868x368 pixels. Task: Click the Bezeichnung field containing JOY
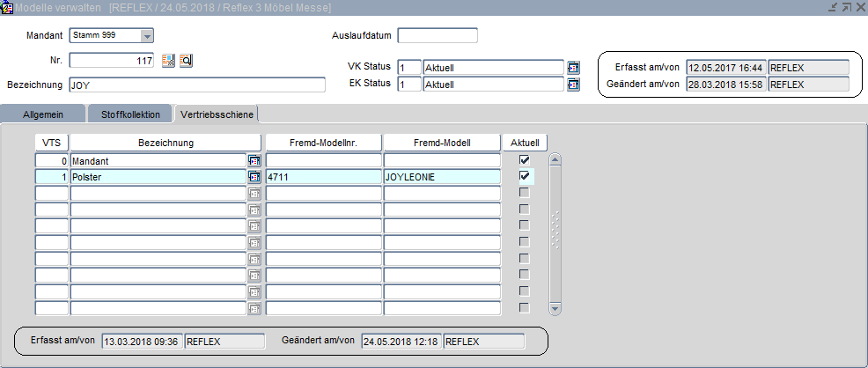point(196,85)
